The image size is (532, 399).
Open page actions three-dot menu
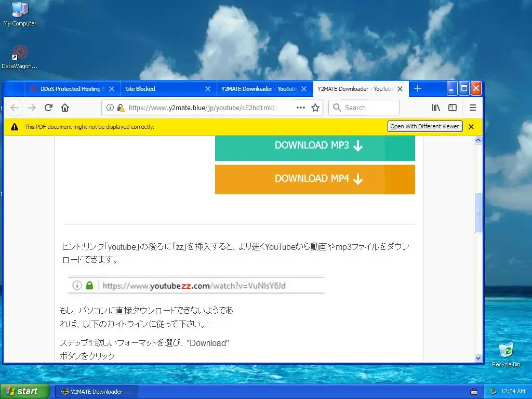(301, 108)
